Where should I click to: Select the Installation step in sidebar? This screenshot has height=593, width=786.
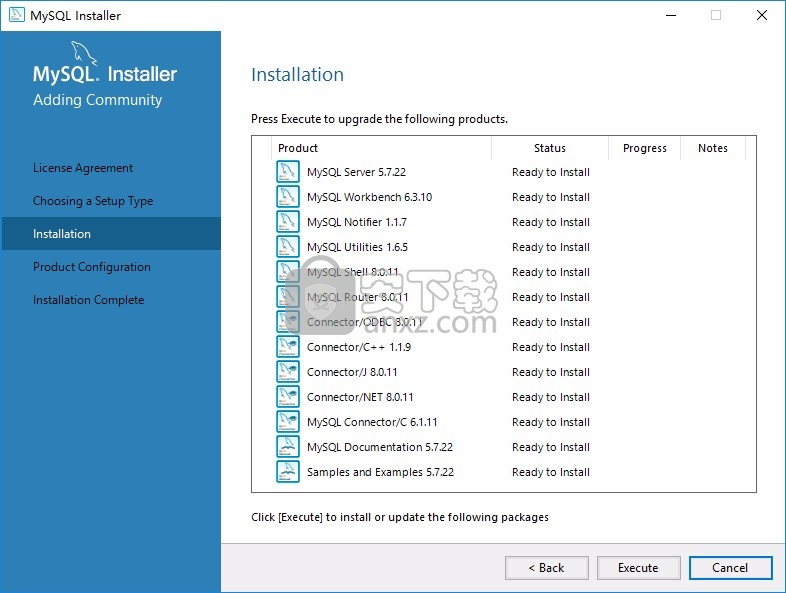(x=111, y=234)
